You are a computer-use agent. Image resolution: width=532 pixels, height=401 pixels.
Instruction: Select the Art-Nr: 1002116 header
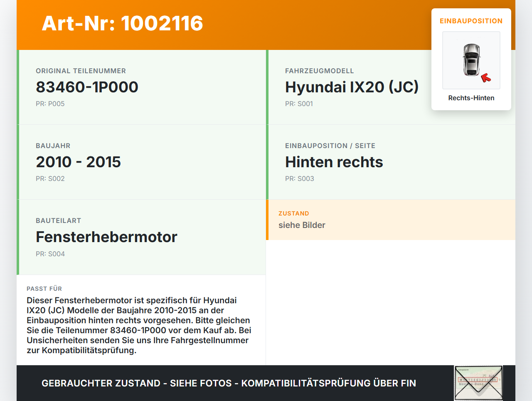(x=122, y=24)
